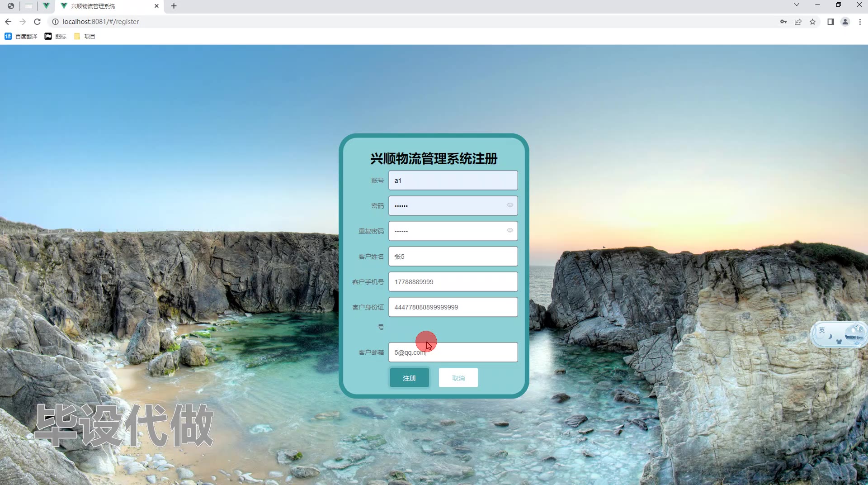The image size is (868, 485).
Task: Reload the page
Action: click(x=38, y=22)
